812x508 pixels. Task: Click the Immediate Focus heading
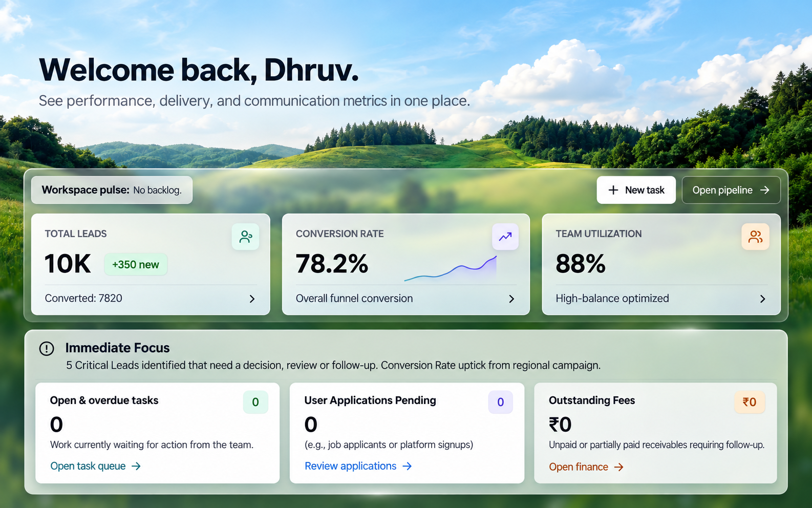[117, 348]
